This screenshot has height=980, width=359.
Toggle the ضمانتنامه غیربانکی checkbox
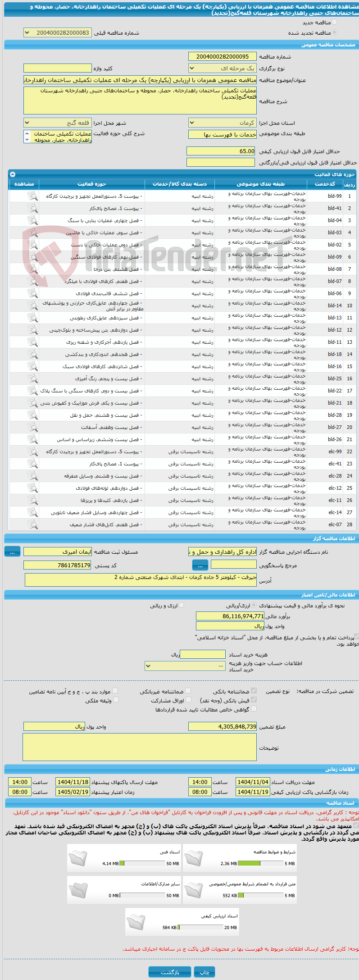188,691
